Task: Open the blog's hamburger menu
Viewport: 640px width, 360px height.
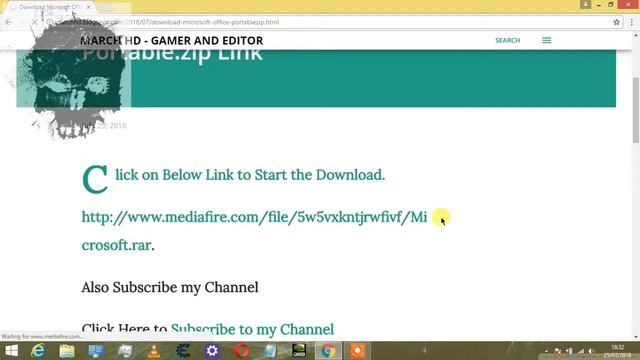Action: point(547,40)
